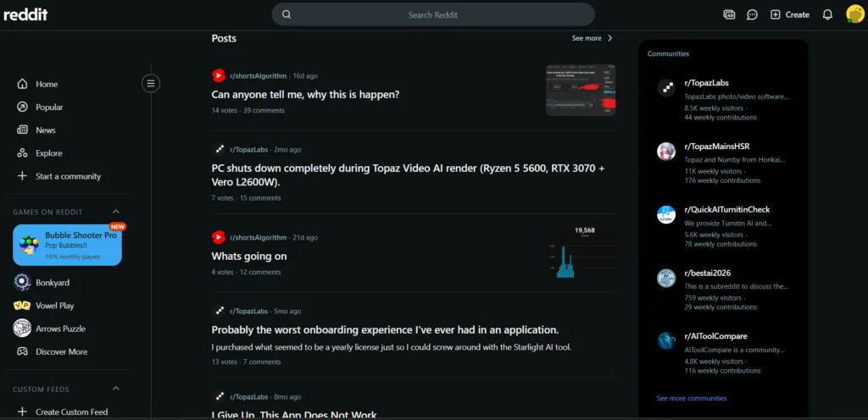This screenshot has width=868, height=420.
Task: Click r/QuickAITurnitinCheck avatar icon
Action: tap(666, 214)
